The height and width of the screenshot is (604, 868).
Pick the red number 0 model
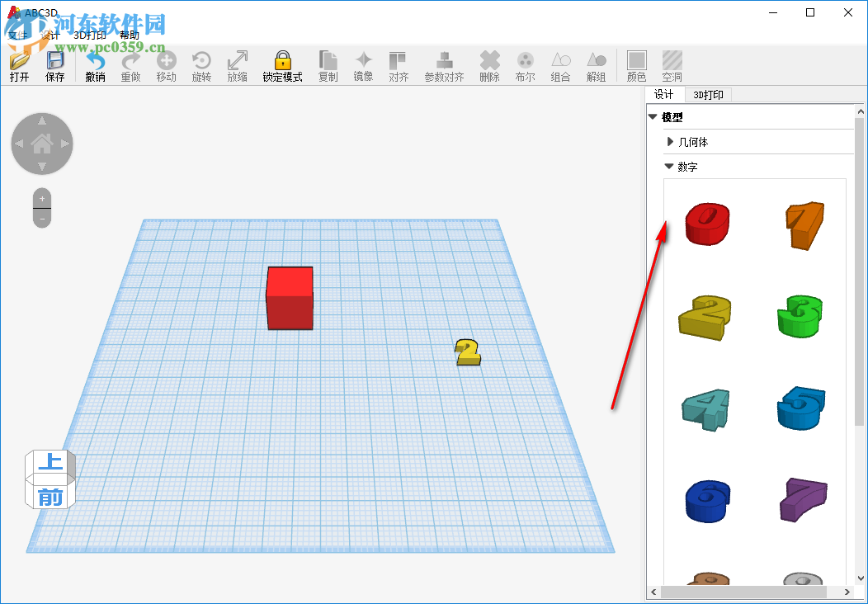(707, 223)
